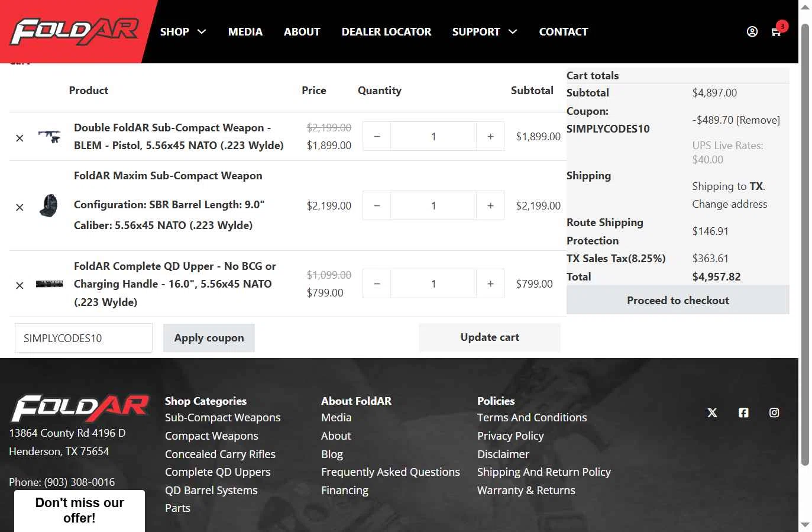Open Compact Weapons footer category

211,436
